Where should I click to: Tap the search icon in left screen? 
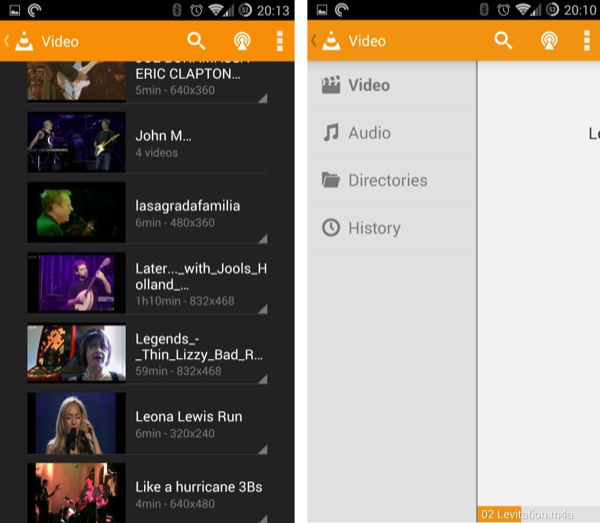click(x=196, y=41)
